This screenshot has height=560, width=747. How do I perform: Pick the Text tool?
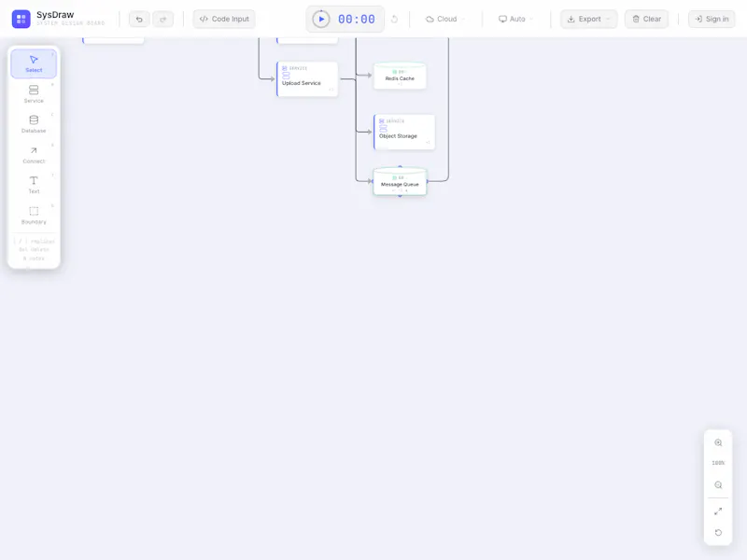click(x=34, y=185)
